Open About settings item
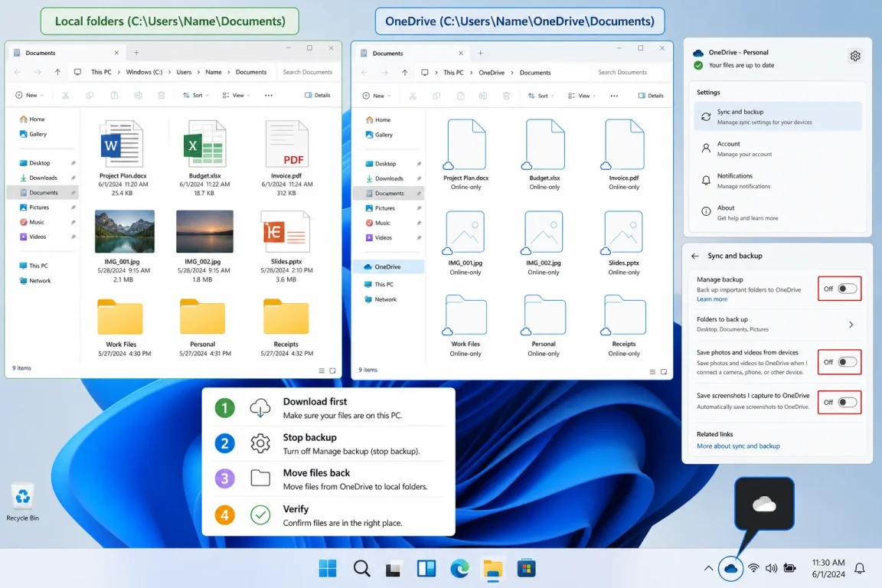The height and width of the screenshot is (588, 882). pos(778,213)
